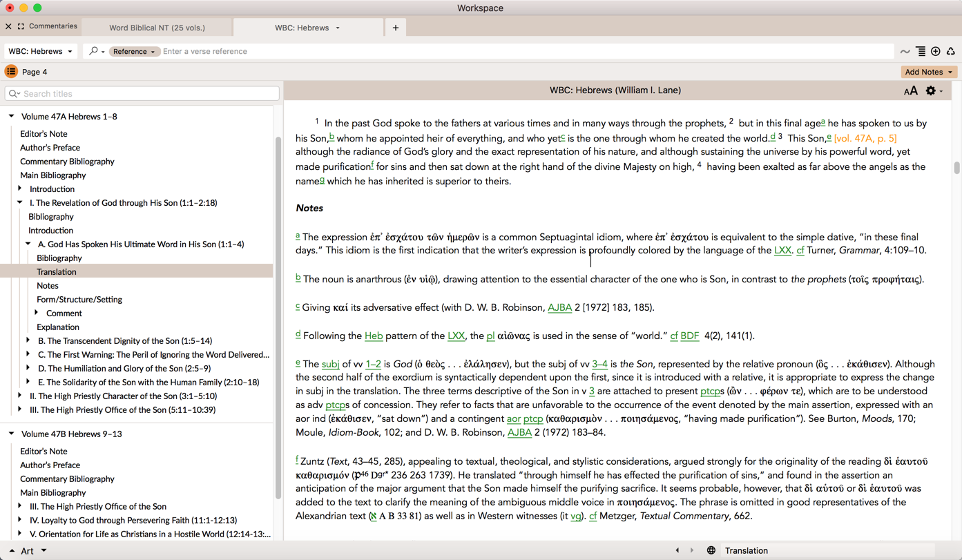Select Editor's Note under Volume 47A
The image size is (962, 560).
tap(44, 134)
